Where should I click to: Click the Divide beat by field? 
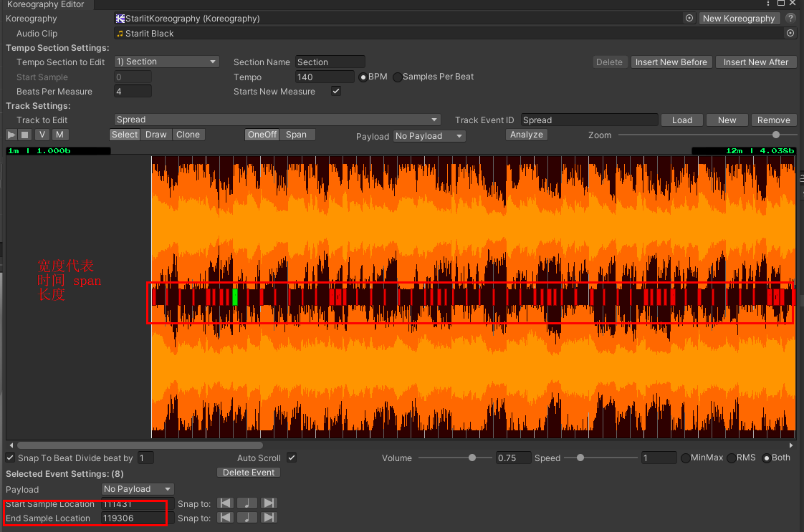click(x=145, y=458)
